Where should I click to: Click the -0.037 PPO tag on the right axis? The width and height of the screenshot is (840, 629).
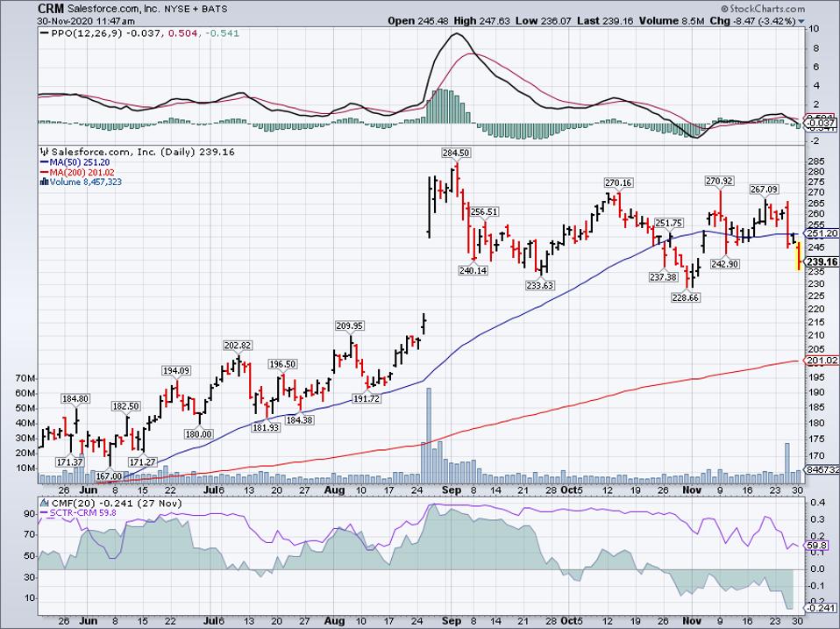point(821,125)
